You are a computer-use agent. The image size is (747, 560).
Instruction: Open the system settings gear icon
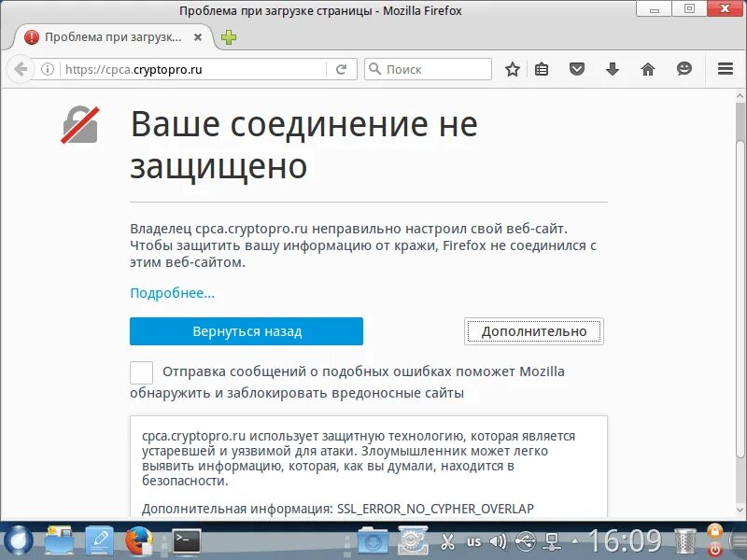(413, 540)
